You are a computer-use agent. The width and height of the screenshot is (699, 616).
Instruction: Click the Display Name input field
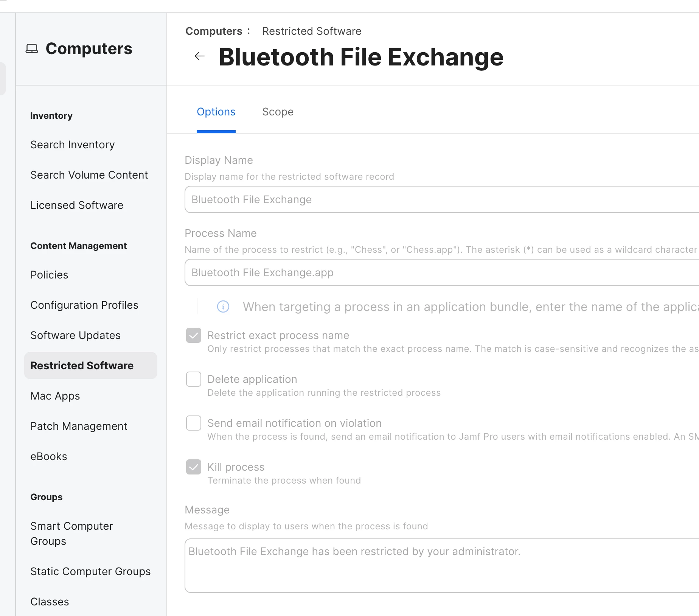[x=442, y=199]
